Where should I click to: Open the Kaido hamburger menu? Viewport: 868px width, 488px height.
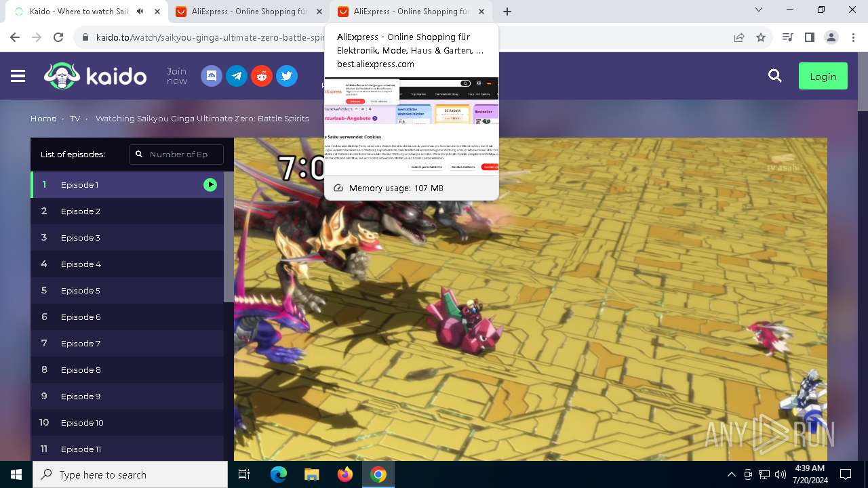pyautogui.click(x=18, y=77)
